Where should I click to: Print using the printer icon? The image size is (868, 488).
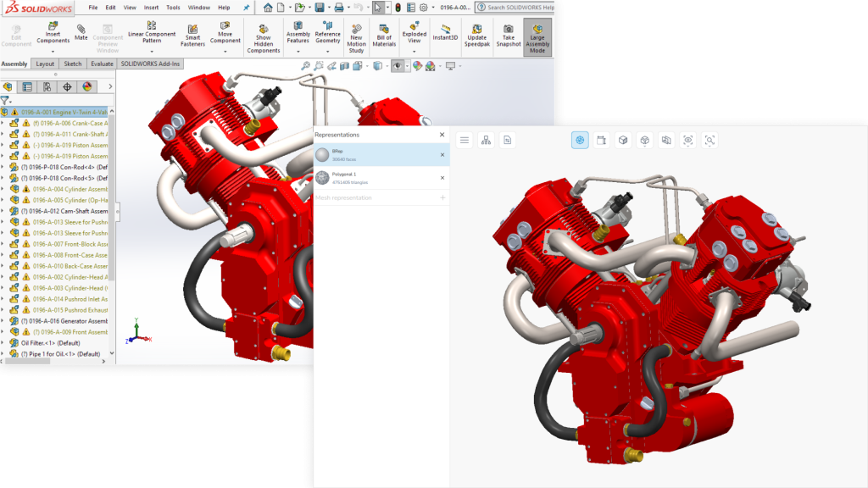[339, 7]
